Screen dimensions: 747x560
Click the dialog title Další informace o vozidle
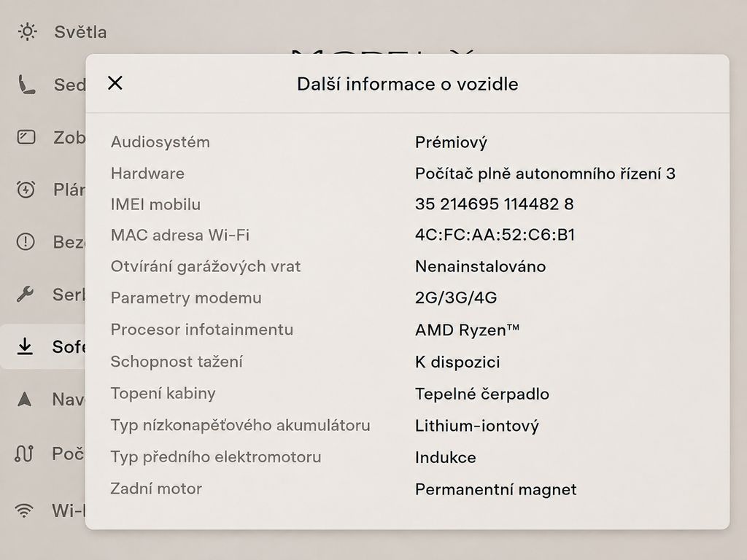407,84
